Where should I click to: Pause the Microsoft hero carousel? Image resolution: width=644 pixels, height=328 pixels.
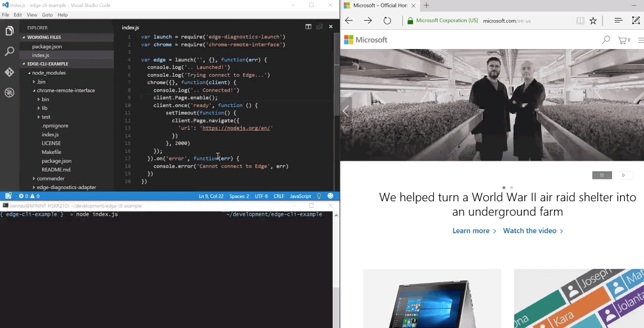602,175
